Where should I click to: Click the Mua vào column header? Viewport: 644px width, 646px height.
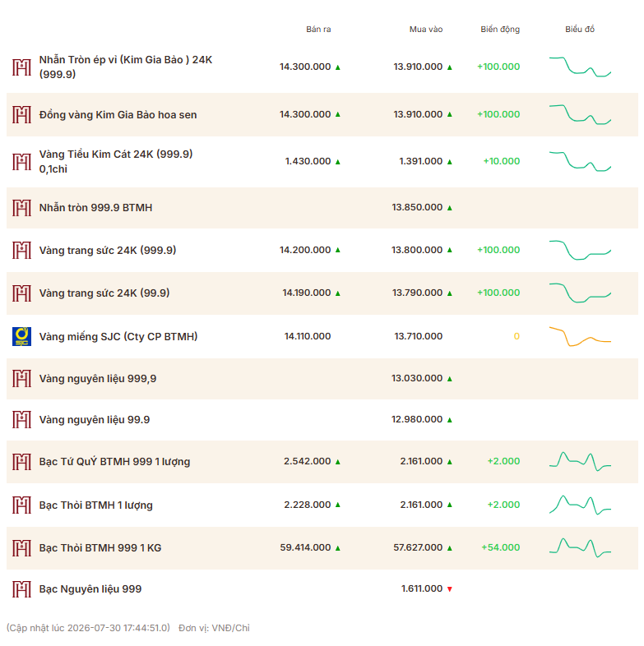click(426, 30)
